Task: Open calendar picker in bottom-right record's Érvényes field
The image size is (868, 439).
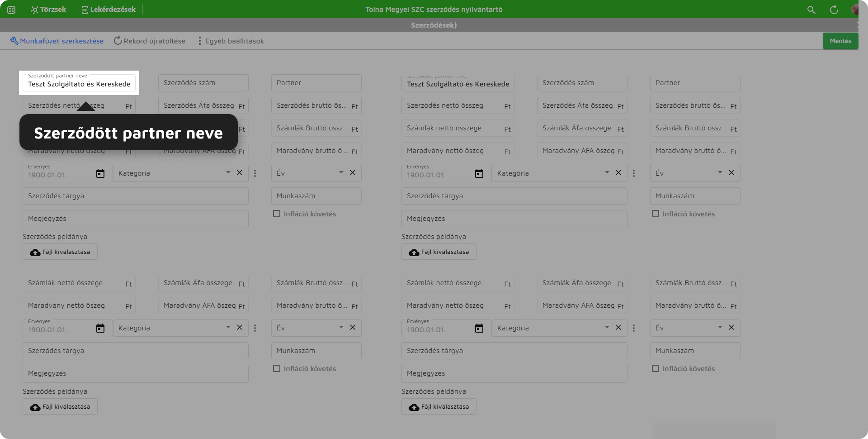Action: click(479, 328)
